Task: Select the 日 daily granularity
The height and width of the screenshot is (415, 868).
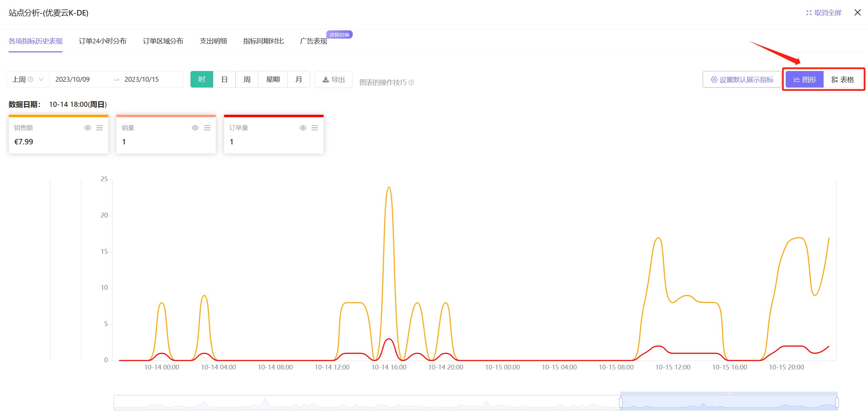Action: tap(225, 80)
